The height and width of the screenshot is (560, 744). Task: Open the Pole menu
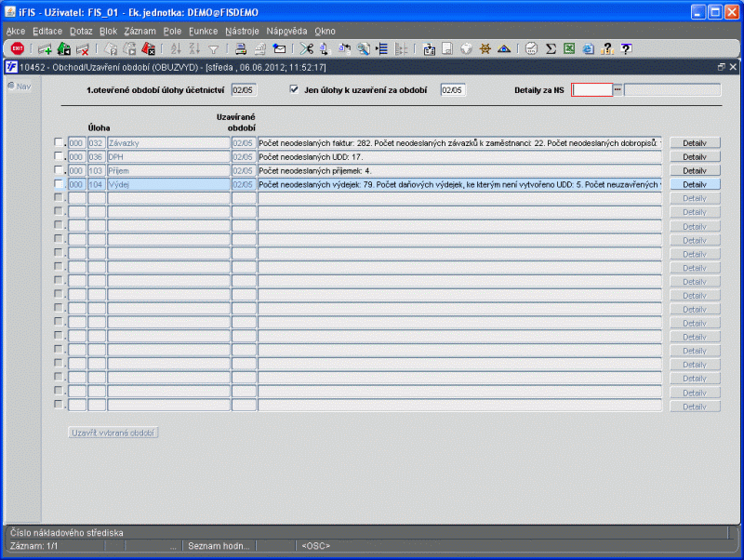[172, 32]
